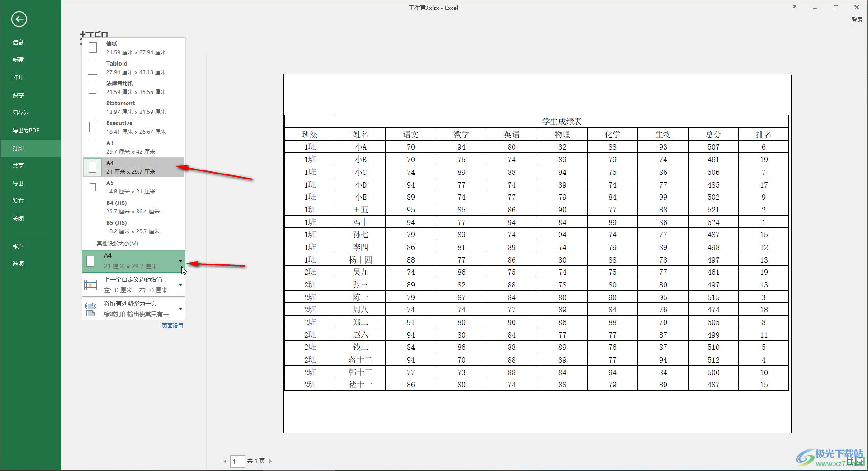Open the 新建 (New) page
This screenshot has width=868, height=471.
(x=31, y=60)
